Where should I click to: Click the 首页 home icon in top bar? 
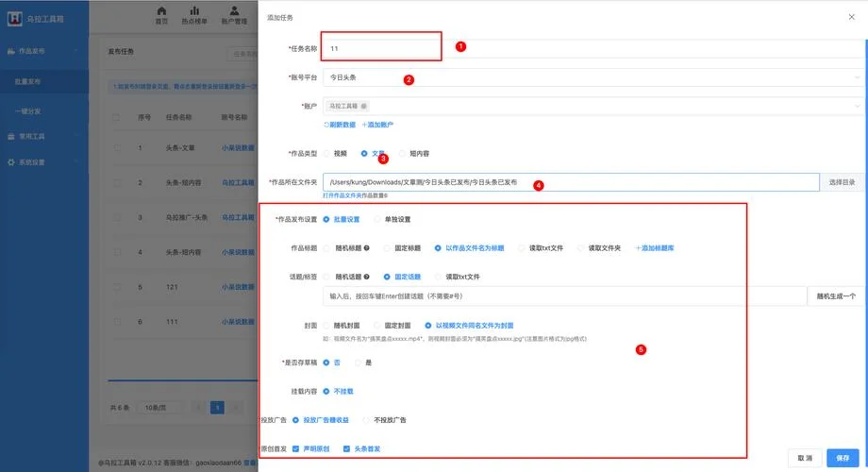161,11
